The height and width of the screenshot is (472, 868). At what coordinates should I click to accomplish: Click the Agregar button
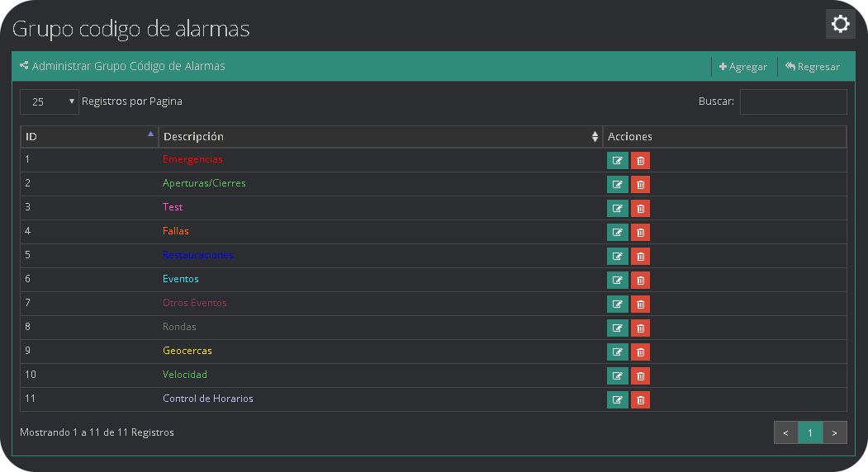pos(743,67)
